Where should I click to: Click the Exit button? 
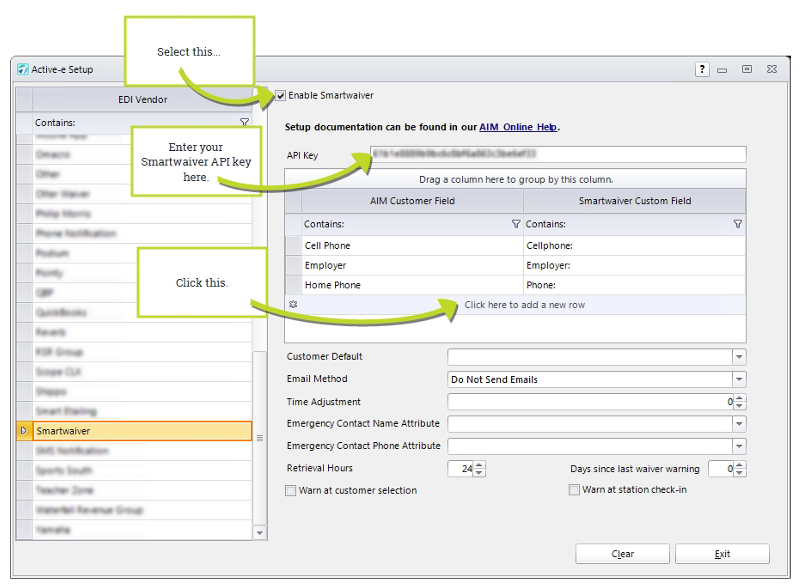click(x=722, y=554)
